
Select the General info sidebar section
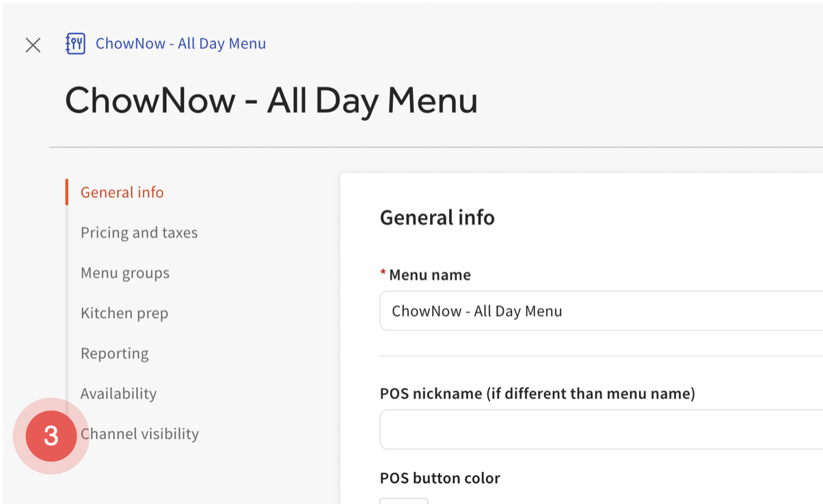(121, 192)
